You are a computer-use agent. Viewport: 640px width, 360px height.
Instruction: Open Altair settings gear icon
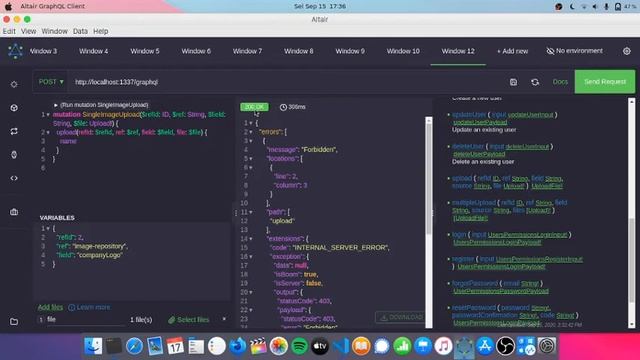(627, 51)
